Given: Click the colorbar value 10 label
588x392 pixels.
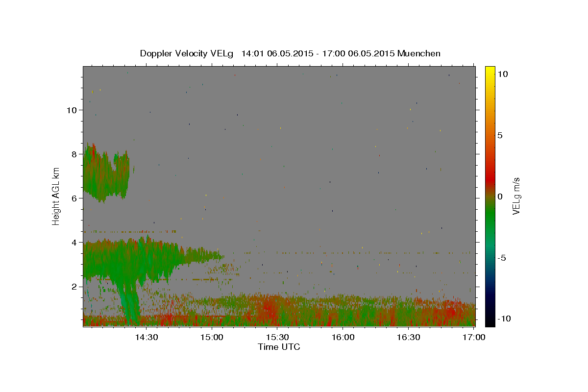Looking at the screenshot, I should (504, 73).
